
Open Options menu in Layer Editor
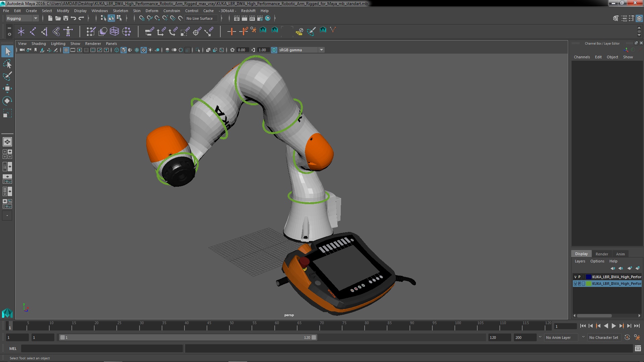click(597, 261)
